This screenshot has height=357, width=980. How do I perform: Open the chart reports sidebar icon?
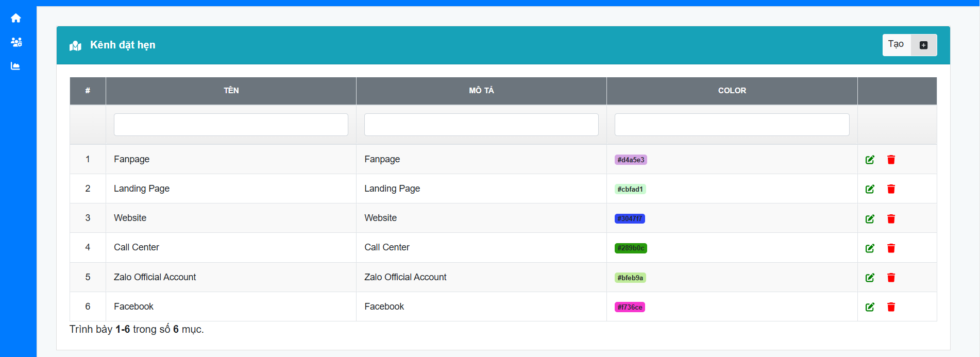click(16, 66)
